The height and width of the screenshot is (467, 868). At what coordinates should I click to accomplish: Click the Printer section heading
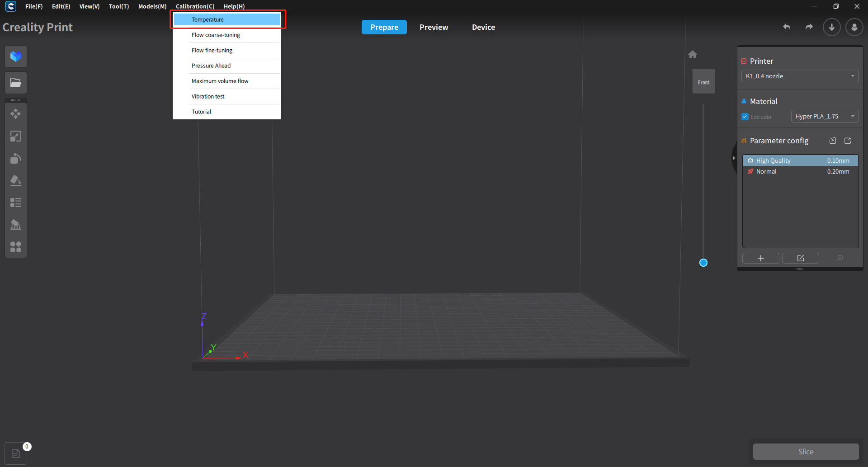pyautogui.click(x=761, y=61)
